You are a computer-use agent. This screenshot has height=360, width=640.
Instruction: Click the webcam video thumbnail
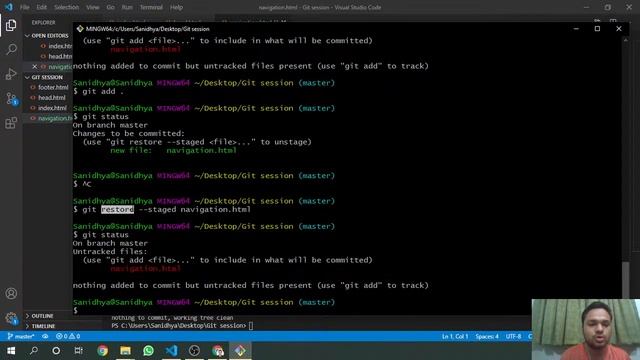pos(586,329)
